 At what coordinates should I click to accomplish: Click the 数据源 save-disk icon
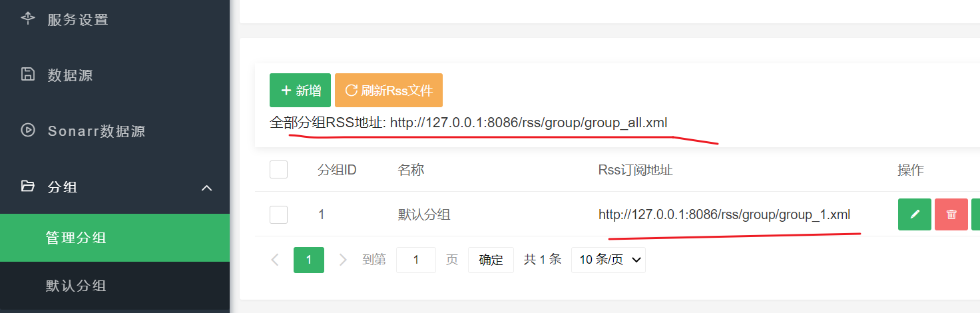[x=28, y=74]
